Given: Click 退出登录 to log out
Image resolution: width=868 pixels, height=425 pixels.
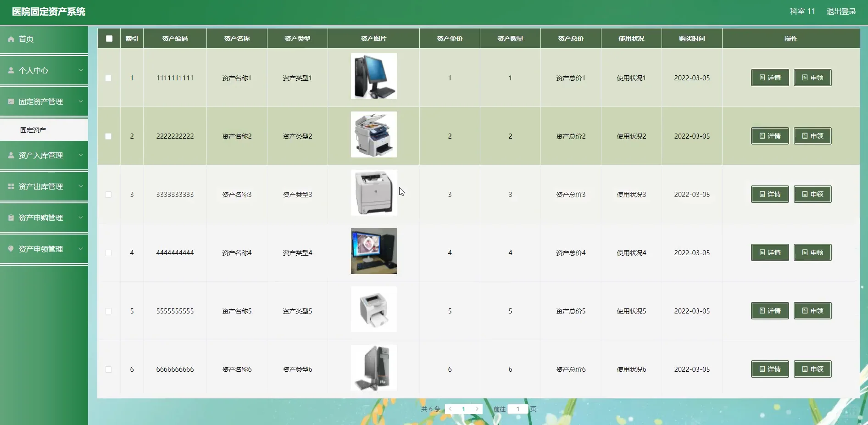Looking at the screenshot, I should [841, 11].
